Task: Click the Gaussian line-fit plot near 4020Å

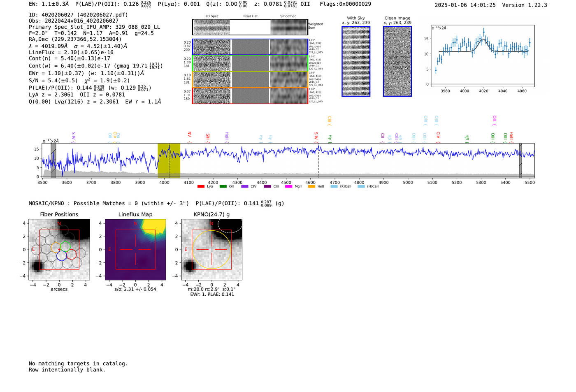Action: pyautogui.click(x=483, y=56)
